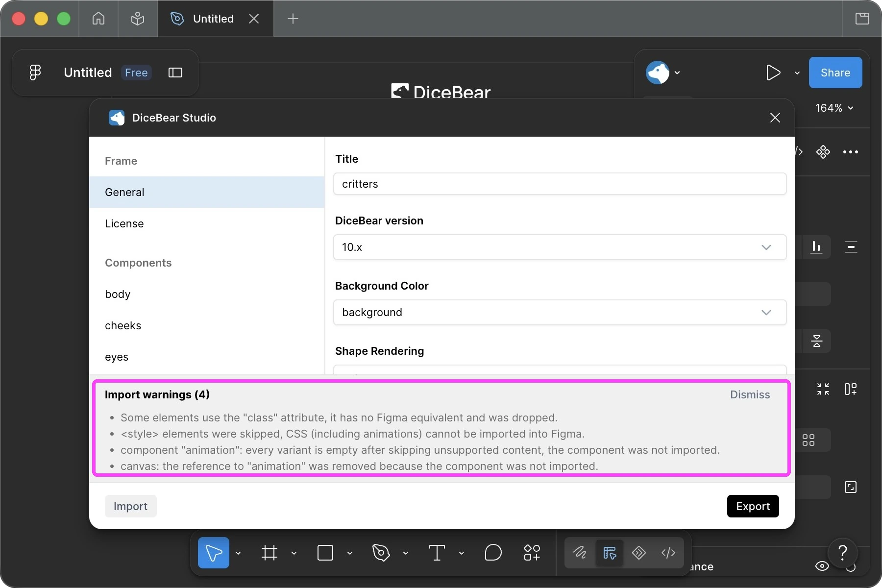
Task: Click the Import button
Action: tap(130, 506)
